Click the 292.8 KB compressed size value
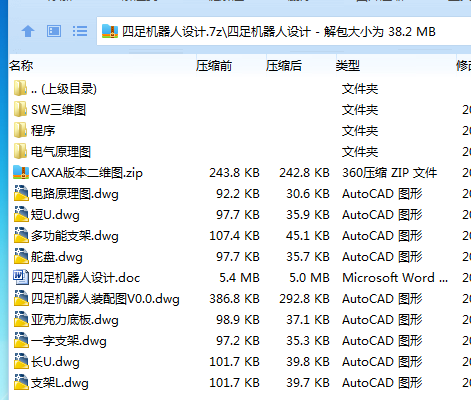 point(304,299)
